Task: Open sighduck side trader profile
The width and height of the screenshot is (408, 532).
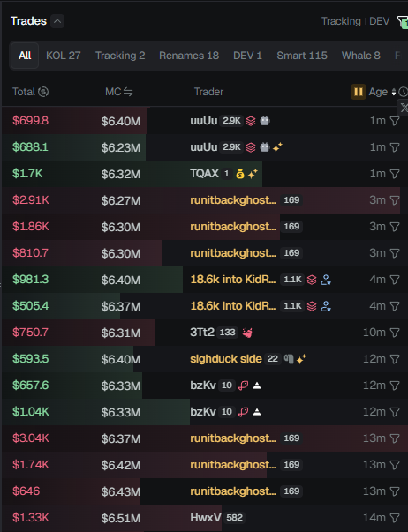Action: (x=226, y=359)
